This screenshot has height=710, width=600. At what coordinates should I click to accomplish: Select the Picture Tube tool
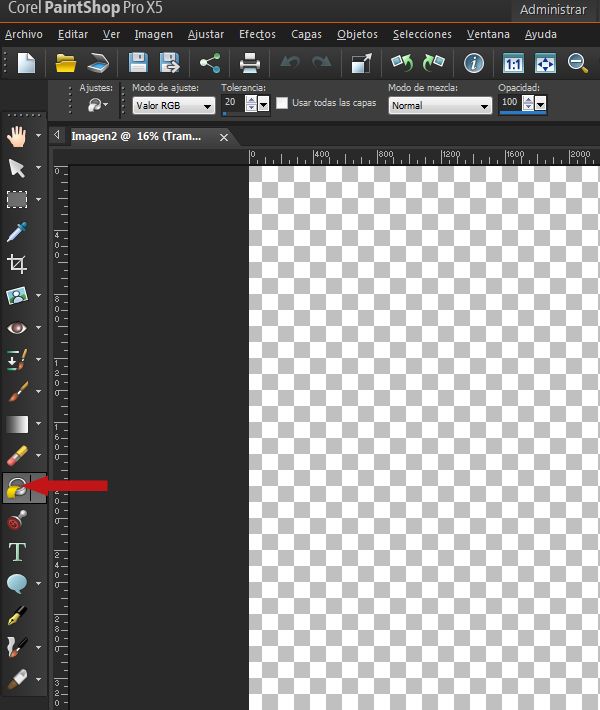pos(17,520)
